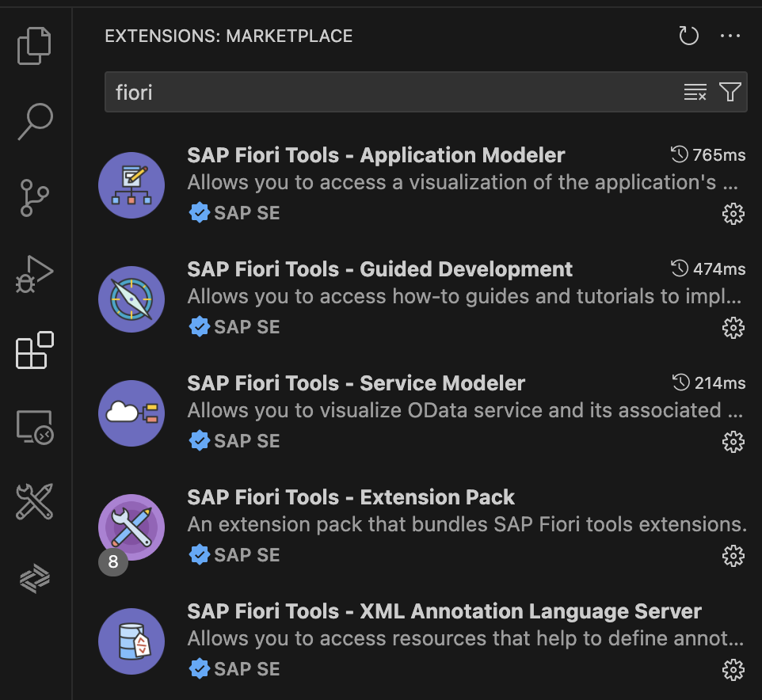Open manage gear for Guided Development
Screen dimensions: 762x700
point(733,327)
